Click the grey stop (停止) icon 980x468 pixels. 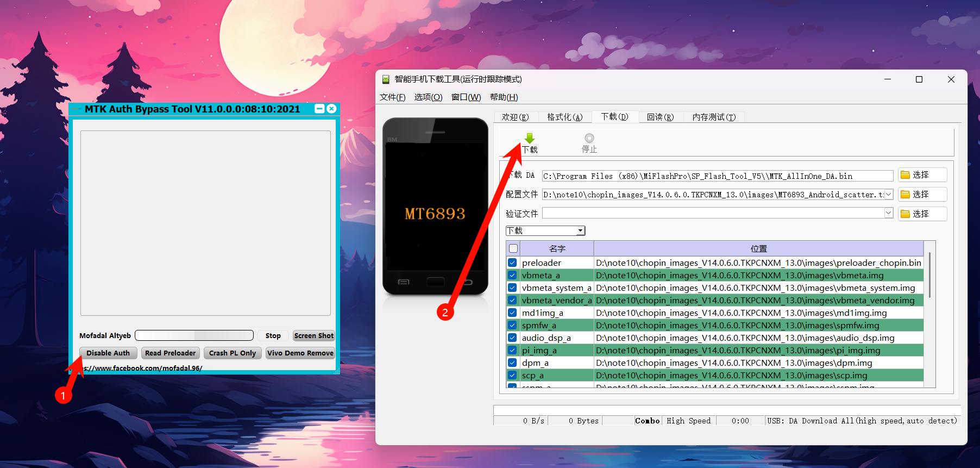click(589, 139)
